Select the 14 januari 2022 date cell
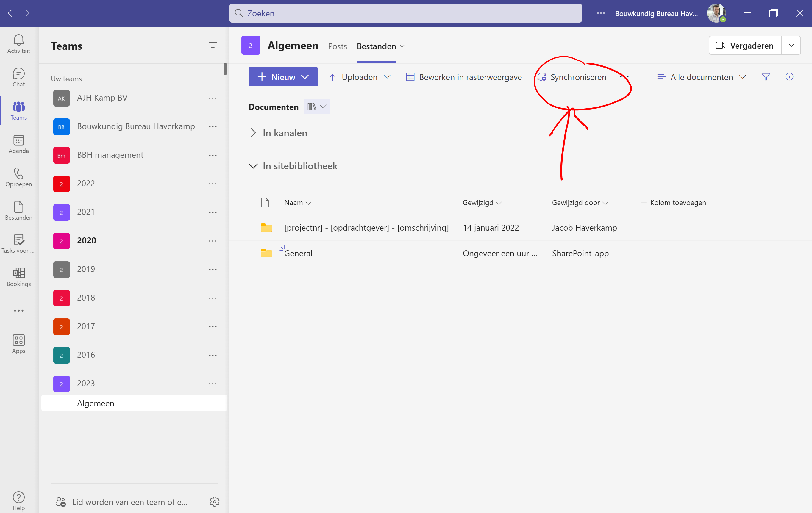Screen dimensions: 812x513 coord(491,228)
